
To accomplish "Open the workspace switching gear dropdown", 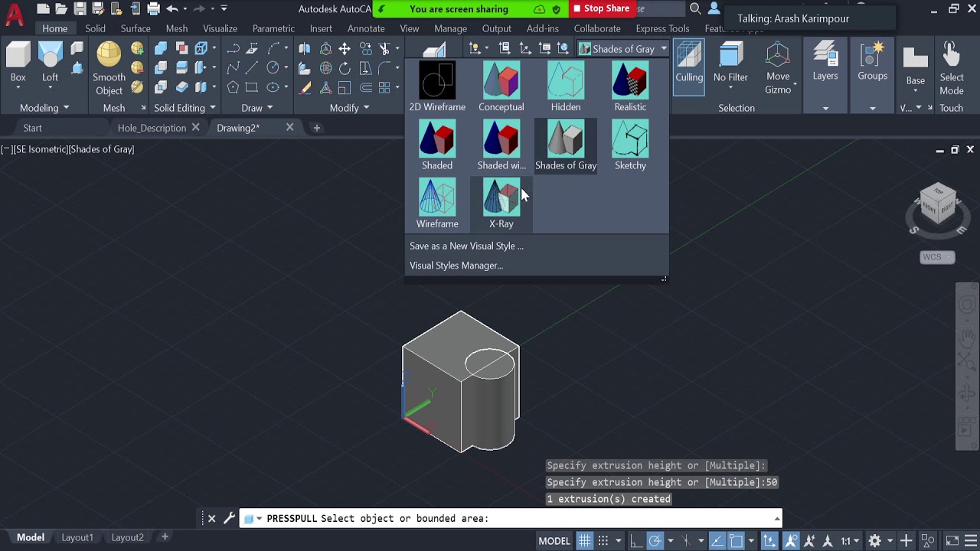I will (880, 540).
